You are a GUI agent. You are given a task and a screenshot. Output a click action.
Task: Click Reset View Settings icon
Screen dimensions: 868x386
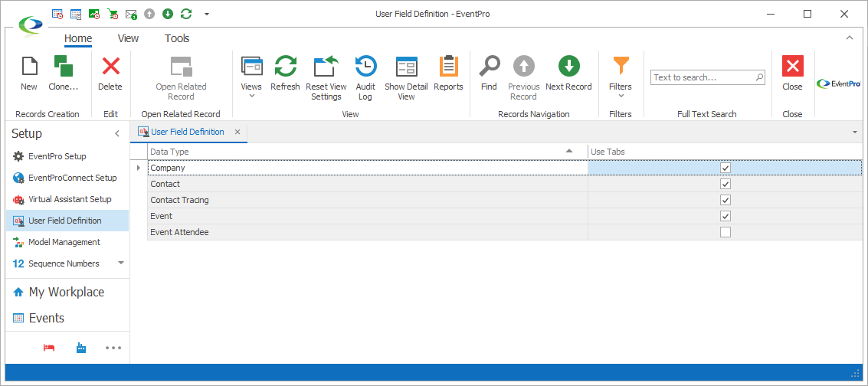pos(326,67)
